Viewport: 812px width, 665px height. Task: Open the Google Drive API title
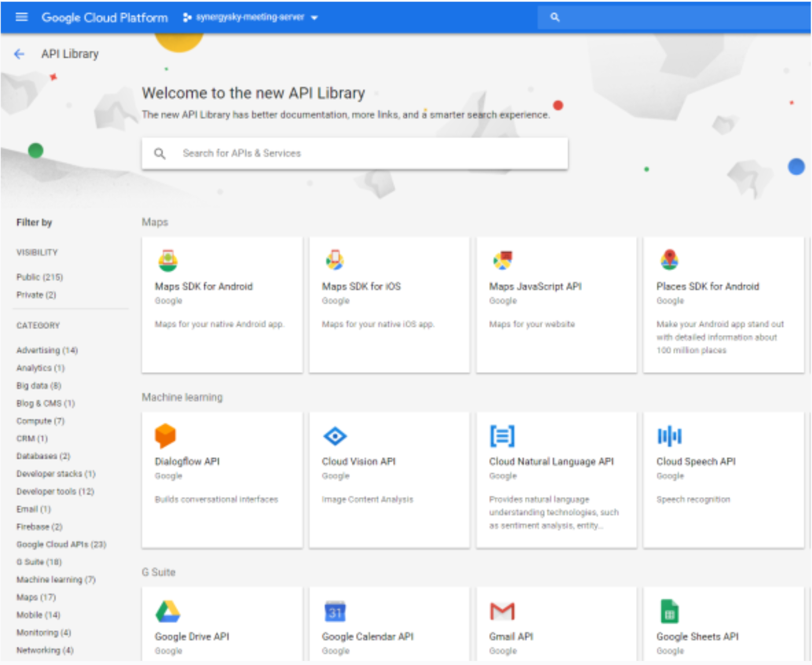click(192, 636)
